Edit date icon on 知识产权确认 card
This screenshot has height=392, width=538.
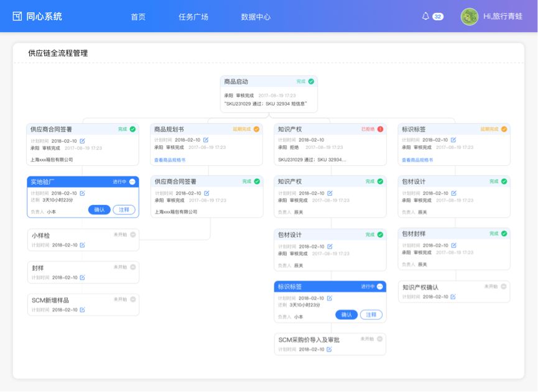[x=453, y=297]
